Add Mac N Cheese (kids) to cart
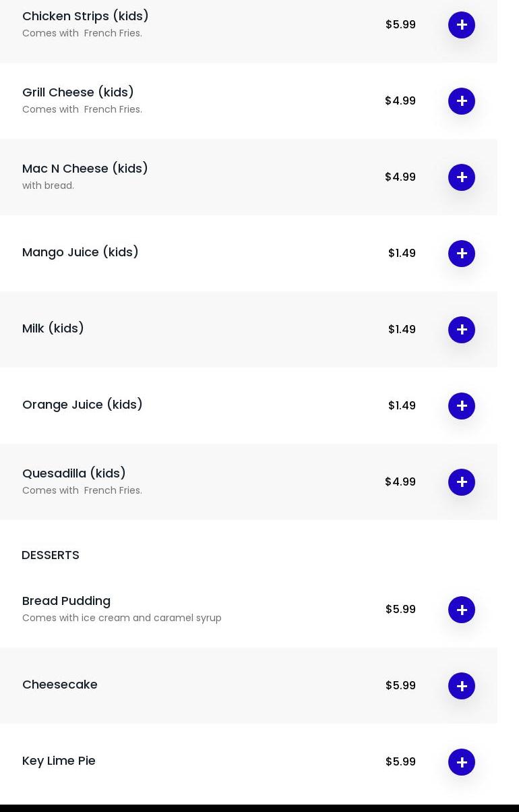The image size is (519, 812). 462,177
